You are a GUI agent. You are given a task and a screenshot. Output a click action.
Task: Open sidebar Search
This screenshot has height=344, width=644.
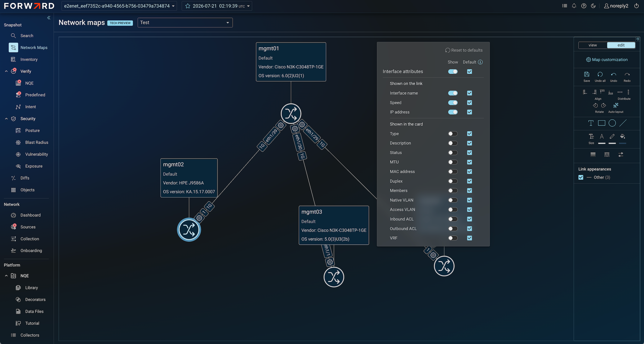coord(27,36)
